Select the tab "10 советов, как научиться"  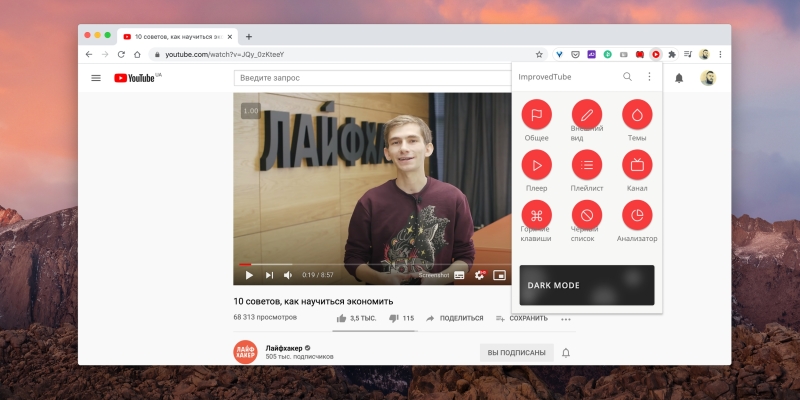(177, 37)
